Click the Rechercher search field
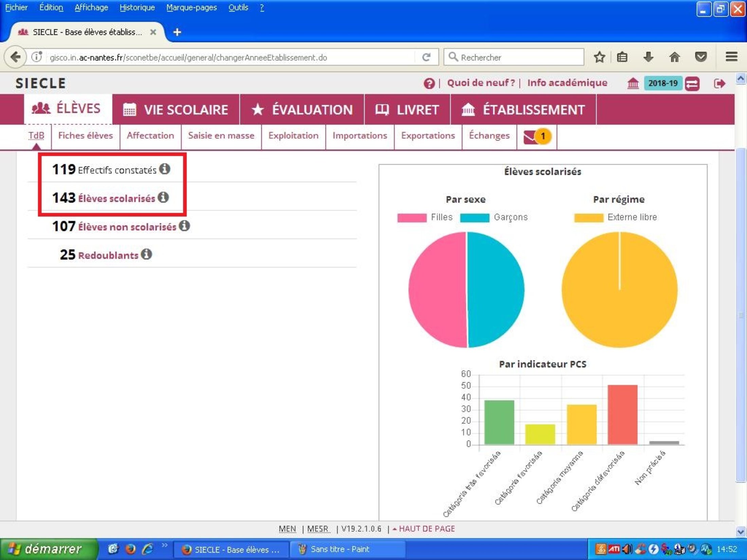This screenshot has width=747, height=560. [514, 57]
